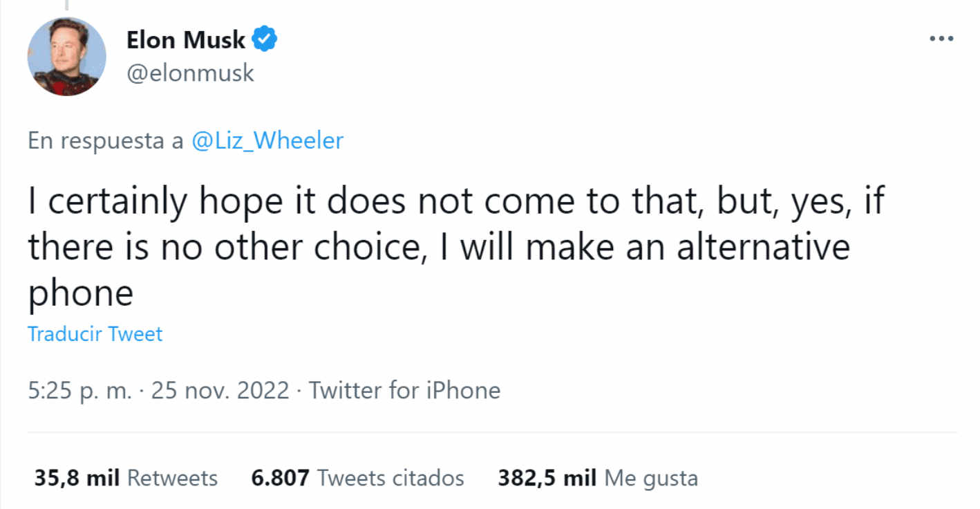Click the blue verified checkmark badge

click(264, 40)
